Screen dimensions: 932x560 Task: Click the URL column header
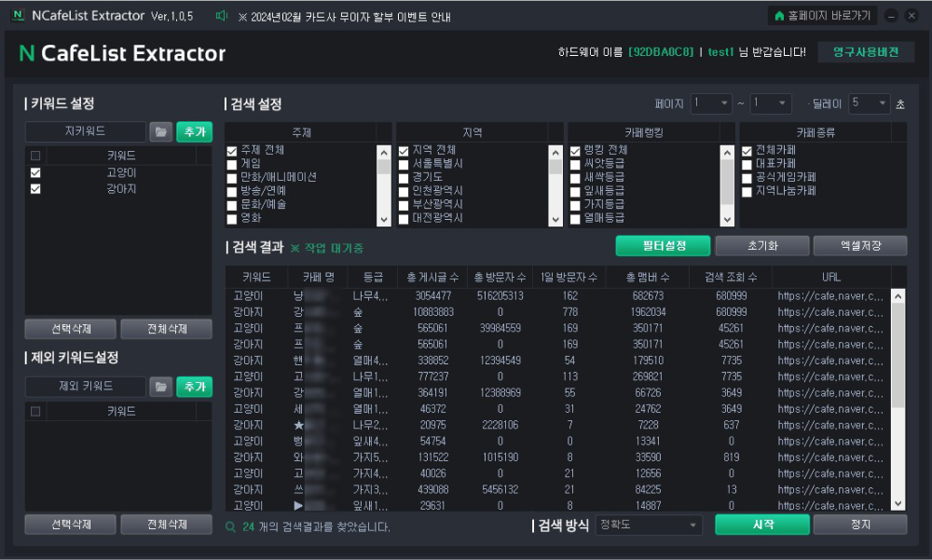(831, 277)
